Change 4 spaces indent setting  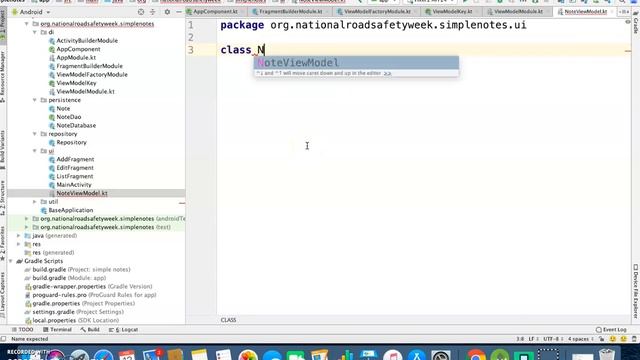(580, 339)
